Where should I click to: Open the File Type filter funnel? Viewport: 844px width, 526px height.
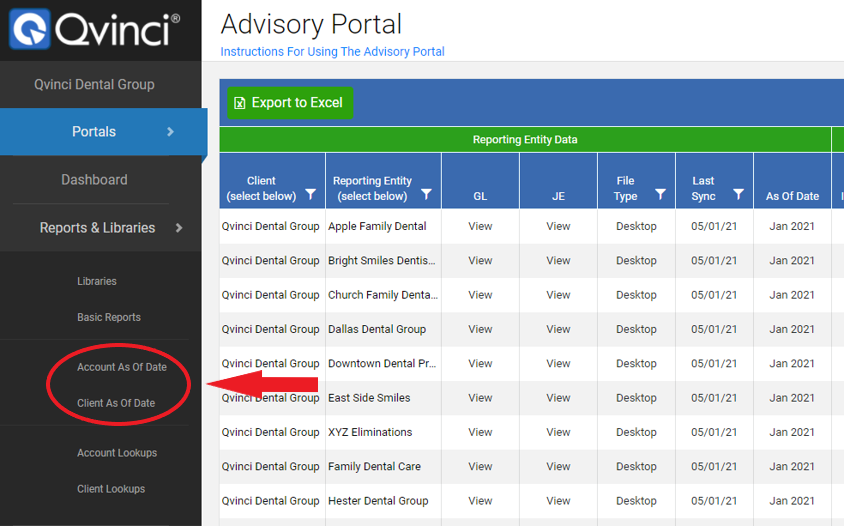(660, 194)
